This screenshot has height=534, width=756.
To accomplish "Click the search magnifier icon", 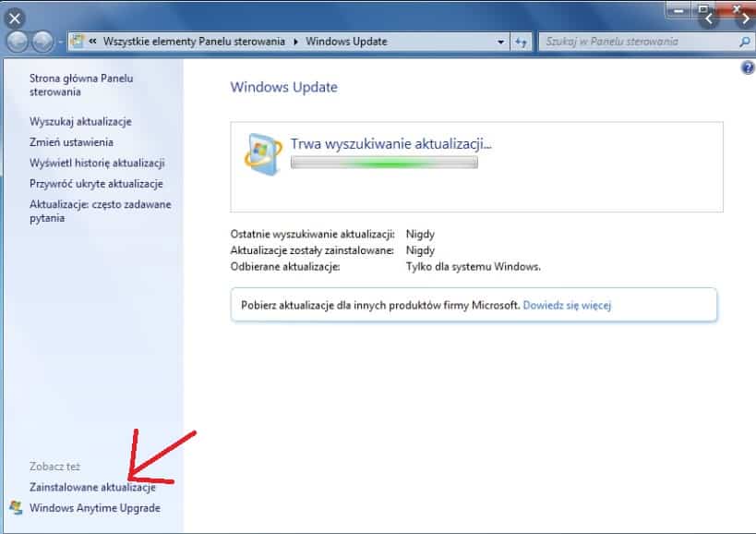I will tap(745, 42).
